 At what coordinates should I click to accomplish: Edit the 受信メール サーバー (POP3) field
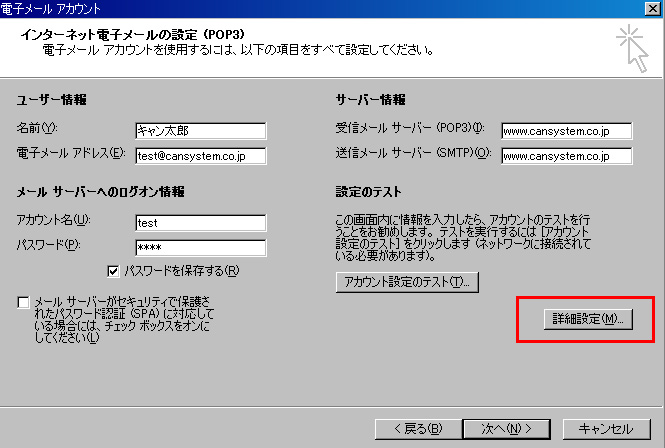567,131
